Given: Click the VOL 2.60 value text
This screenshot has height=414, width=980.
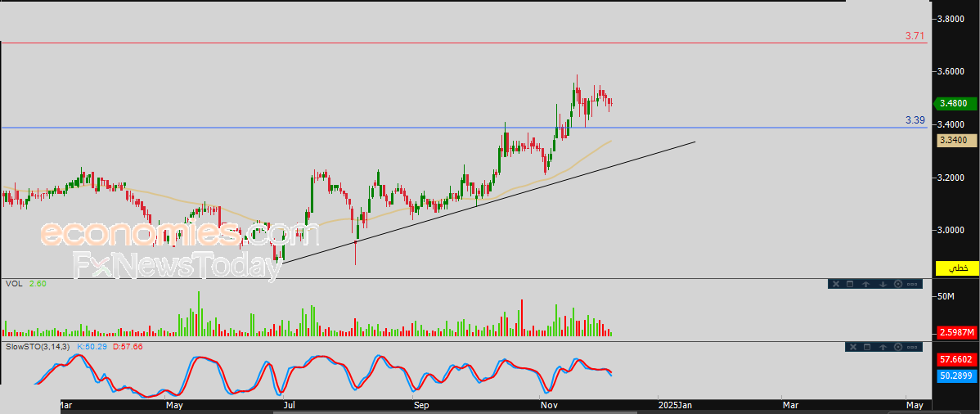Looking at the screenshot, I should 38,283.
